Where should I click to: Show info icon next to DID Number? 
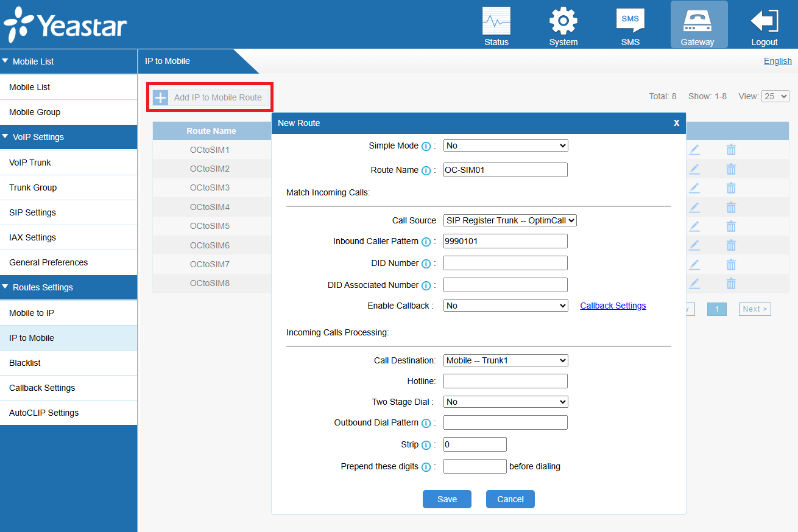[426, 264]
